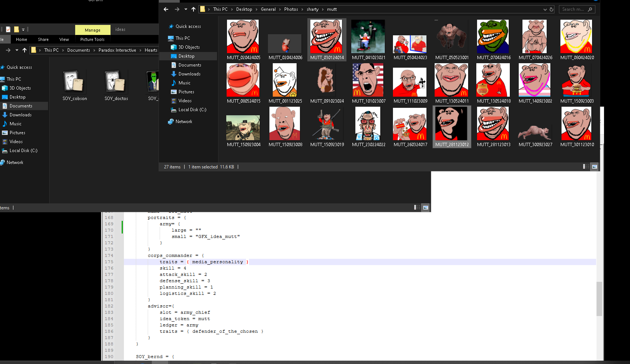Refresh the mutt folder address bar
This screenshot has height=364, width=630.
pos(551,9)
